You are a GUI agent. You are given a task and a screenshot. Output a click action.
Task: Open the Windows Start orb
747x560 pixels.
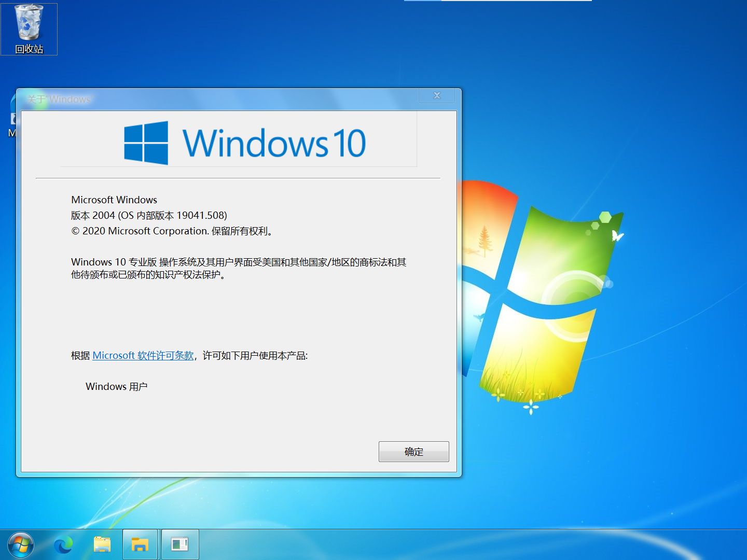[21, 545]
